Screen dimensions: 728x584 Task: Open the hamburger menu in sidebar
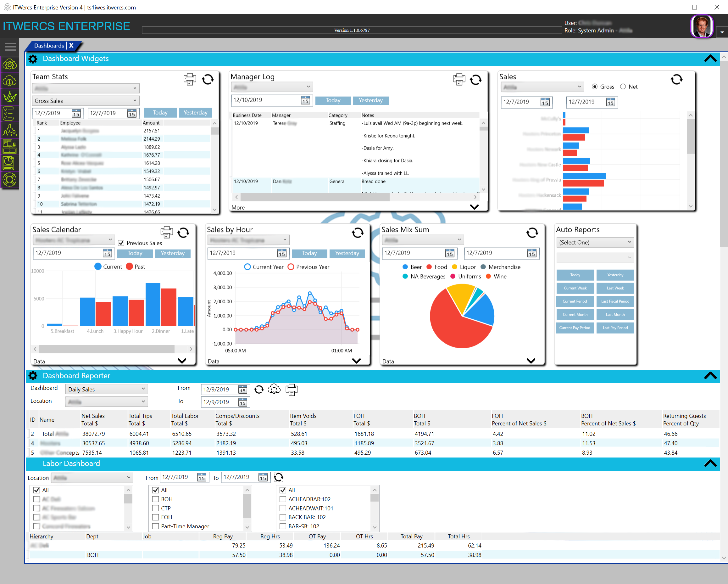pyautogui.click(x=10, y=47)
